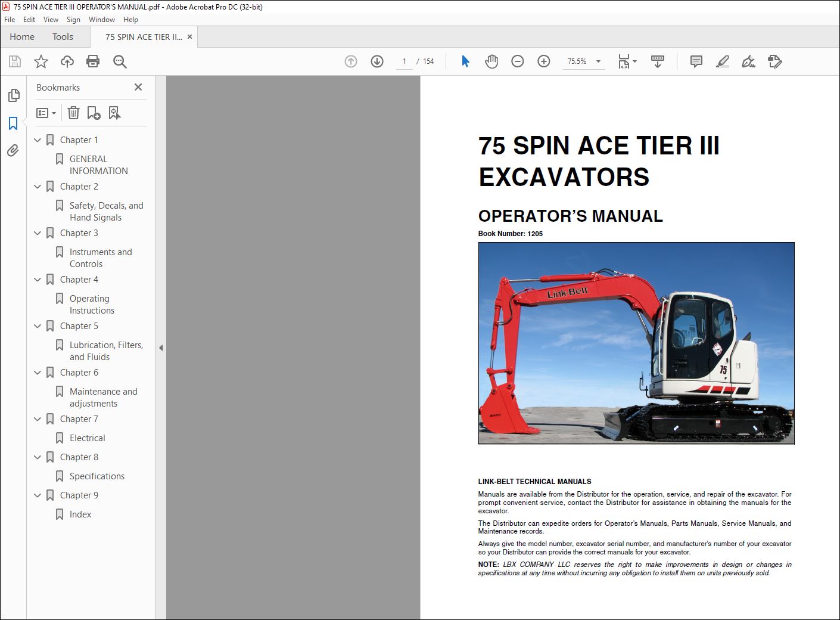Viewport: 840px width, 620px height.
Task: Click the current page number field
Action: [405, 61]
